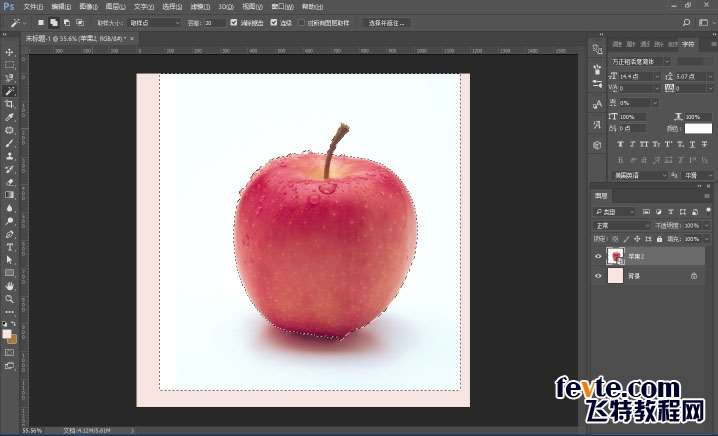Image resolution: width=718 pixels, height=436 pixels.
Task: Toggle Faux Bold in Character panel
Action: click(620, 144)
